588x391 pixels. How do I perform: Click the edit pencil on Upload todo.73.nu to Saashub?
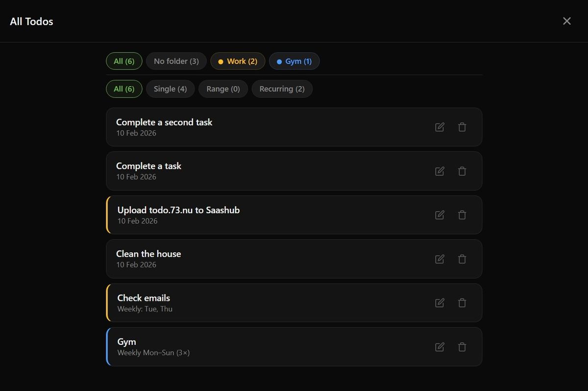point(440,215)
